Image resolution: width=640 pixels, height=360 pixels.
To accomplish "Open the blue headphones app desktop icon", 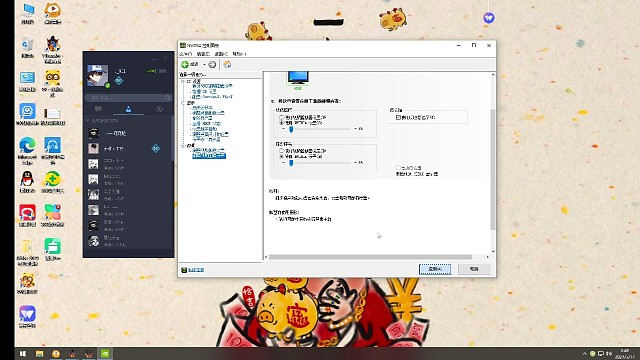I will [53, 151].
